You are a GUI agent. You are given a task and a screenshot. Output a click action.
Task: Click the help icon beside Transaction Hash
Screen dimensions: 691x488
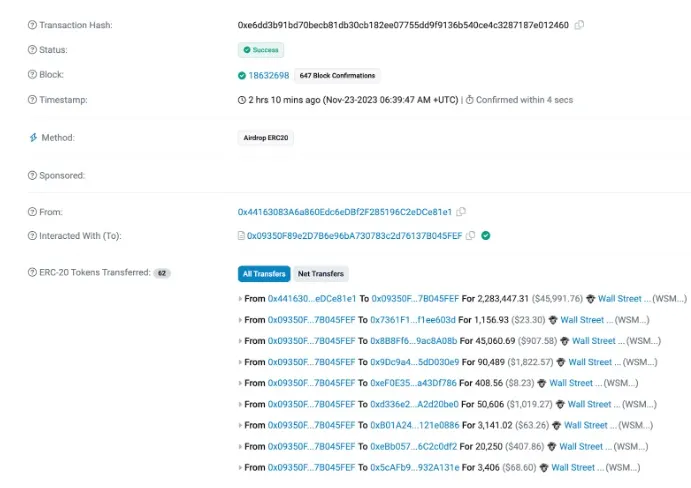pos(32,24)
